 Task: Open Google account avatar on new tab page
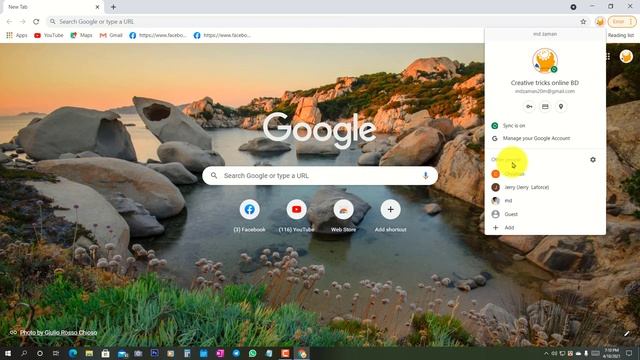[626, 56]
